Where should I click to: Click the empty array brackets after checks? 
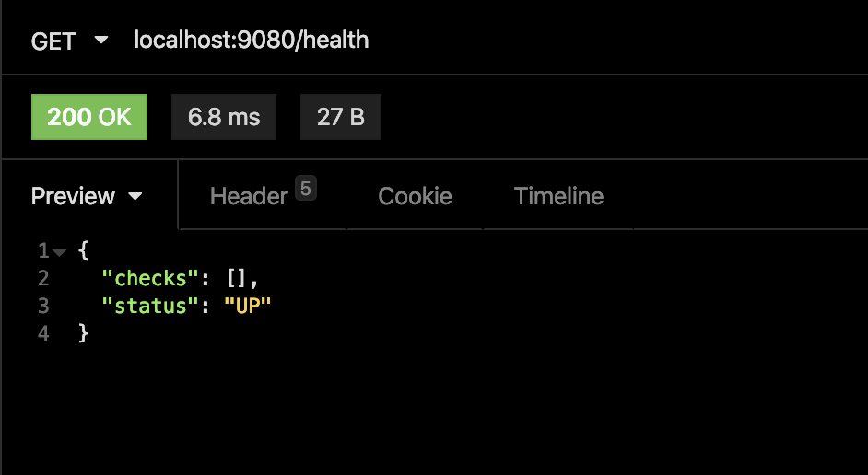tap(238, 278)
